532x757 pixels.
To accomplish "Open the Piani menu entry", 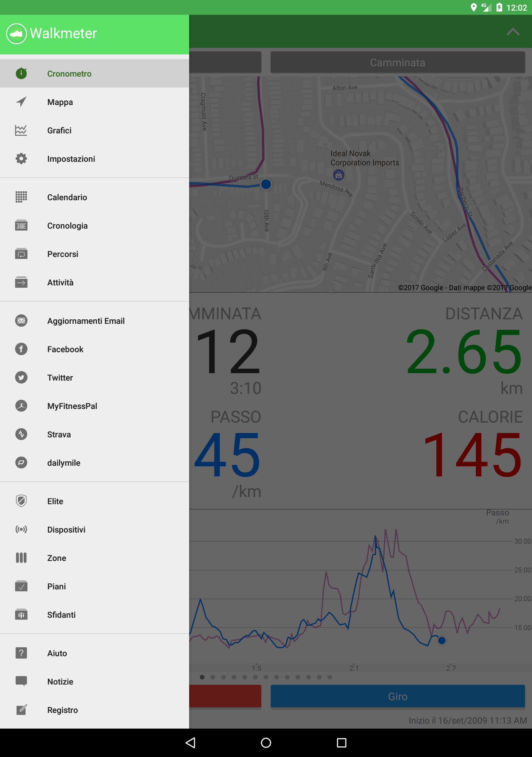I will (95, 586).
